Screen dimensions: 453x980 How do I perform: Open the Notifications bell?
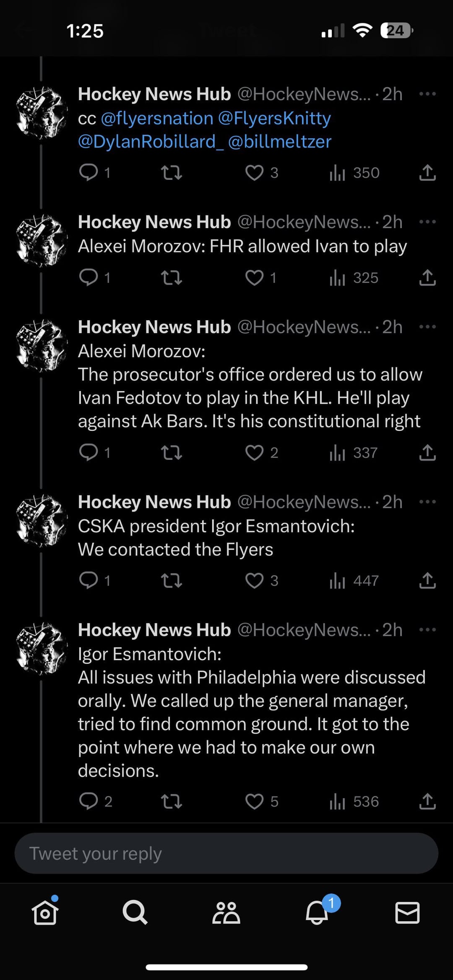tap(317, 912)
